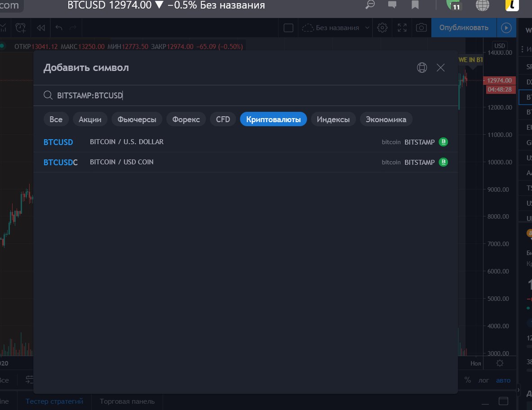
Task: Minimize the bottom panel
Action: coord(485,403)
